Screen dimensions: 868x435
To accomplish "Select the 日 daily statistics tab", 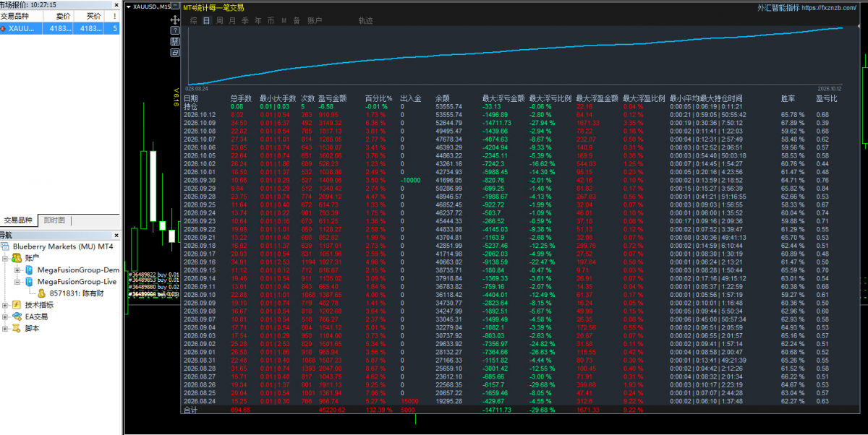I will pyautogui.click(x=207, y=21).
